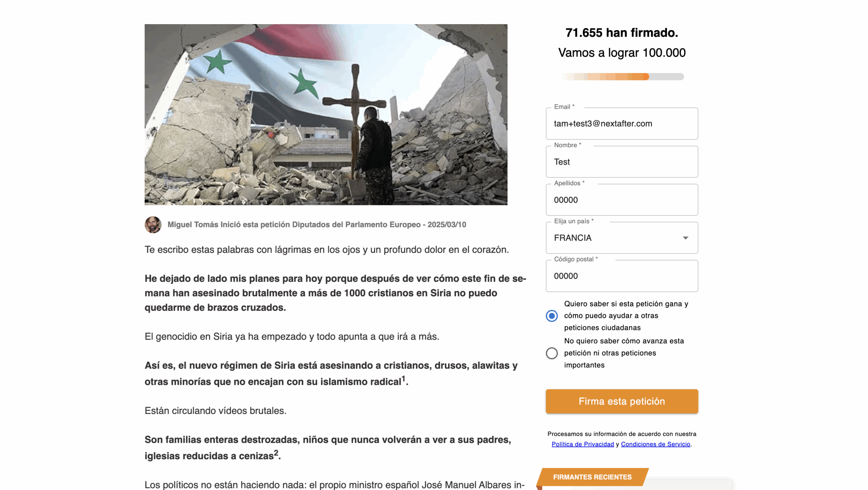Select radio 'Quiero saber si esta petición gana'

coord(551,316)
